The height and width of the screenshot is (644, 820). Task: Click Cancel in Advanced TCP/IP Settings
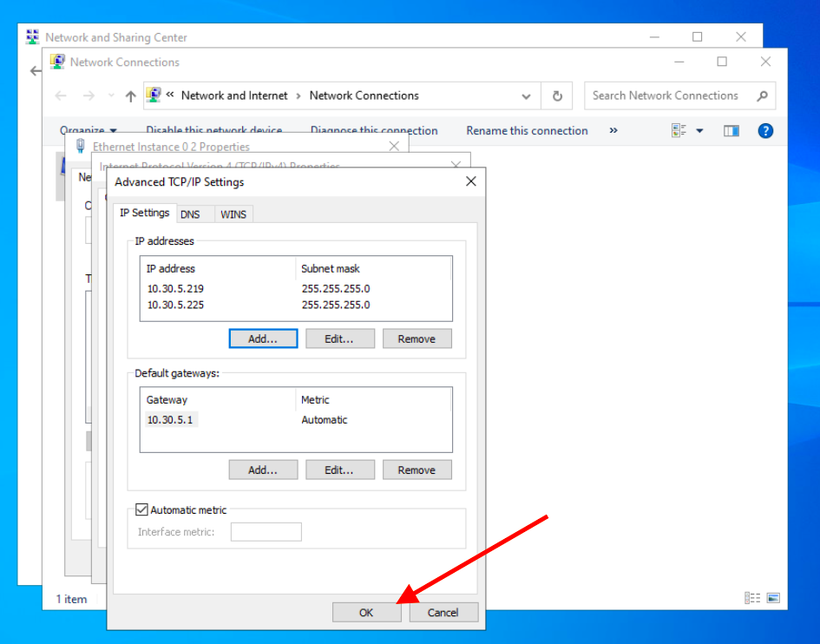coord(443,612)
